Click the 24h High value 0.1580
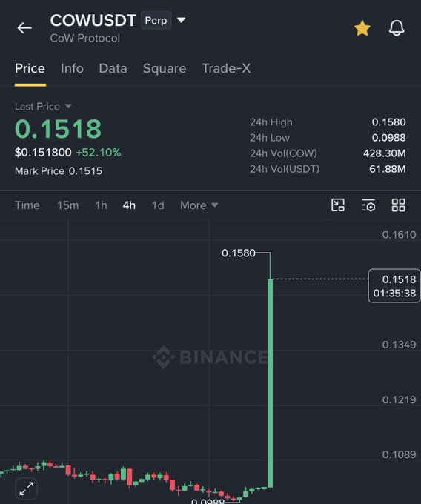Image resolution: width=421 pixels, height=504 pixels. pyautogui.click(x=388, y=122)
